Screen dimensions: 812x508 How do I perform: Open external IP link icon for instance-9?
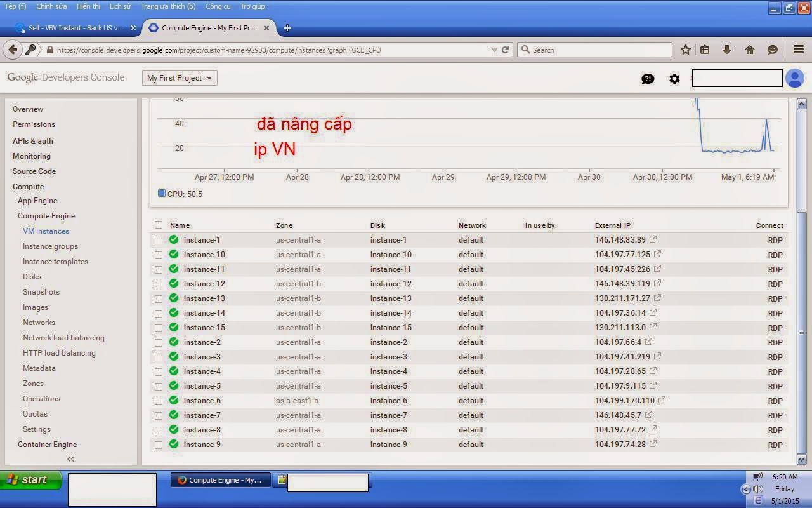tap(653, 444)
